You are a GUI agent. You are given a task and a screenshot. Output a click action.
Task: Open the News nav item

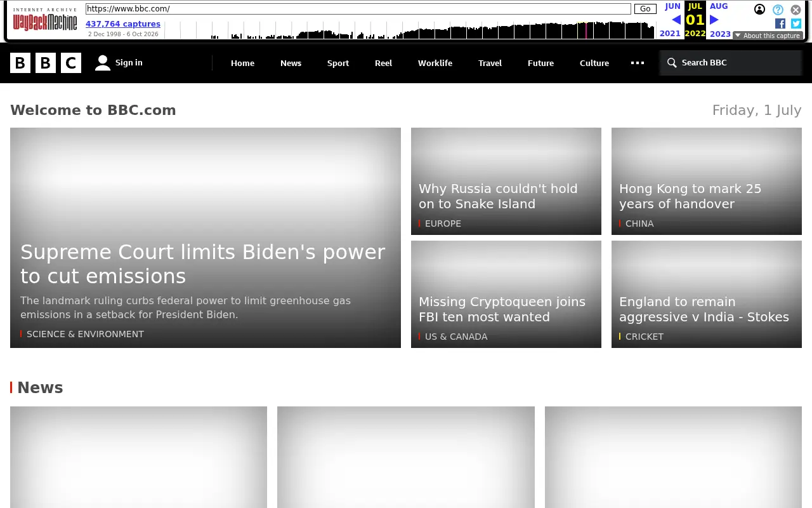click(291, 63)
